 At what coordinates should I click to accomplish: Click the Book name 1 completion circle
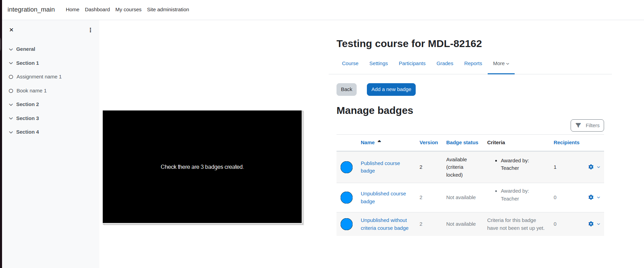[11, 91]
